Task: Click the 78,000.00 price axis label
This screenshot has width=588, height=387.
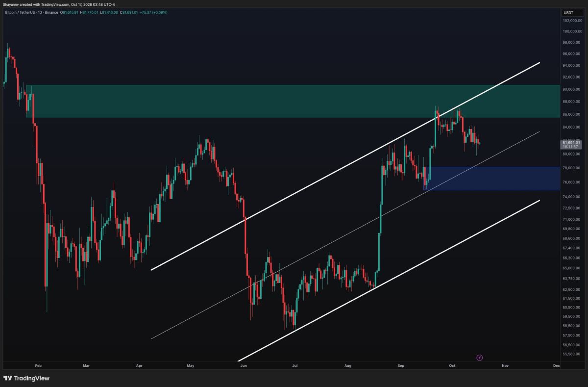Action: pyautogui.click(x=572, y=168)
